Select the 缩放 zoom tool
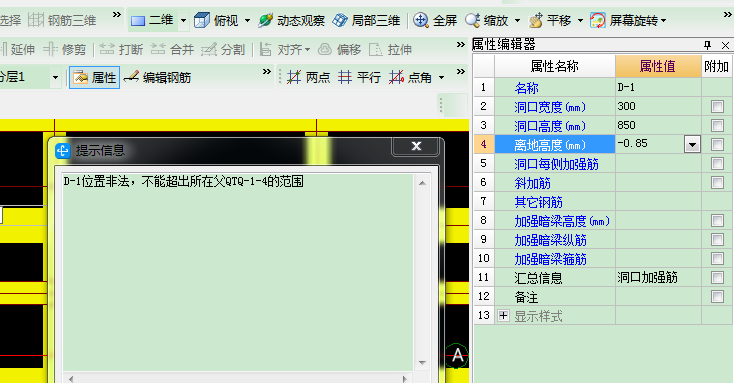The image size is (734, 383). click(x=487, y=21)
